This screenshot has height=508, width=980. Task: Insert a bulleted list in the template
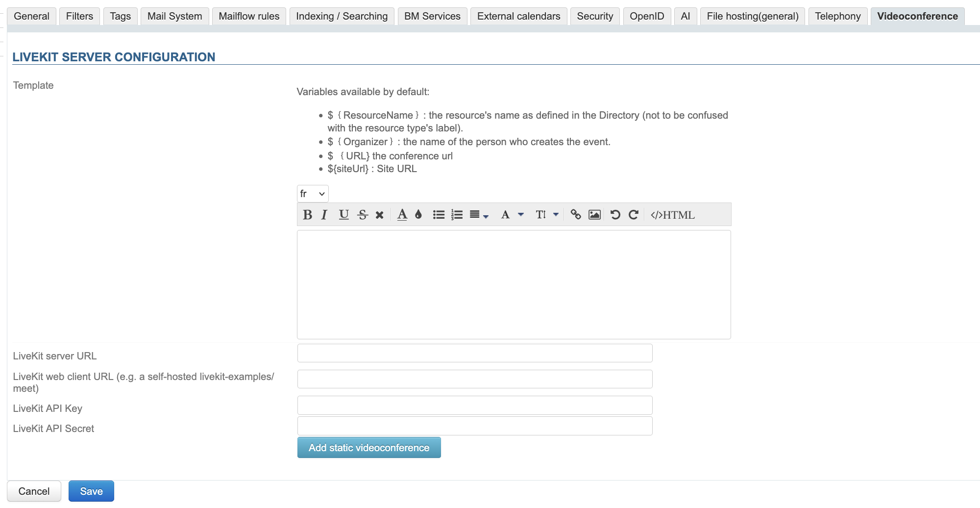[x=439, y=215]
